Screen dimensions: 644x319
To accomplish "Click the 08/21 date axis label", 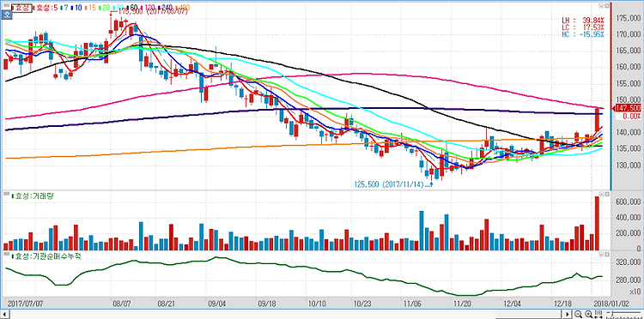I will click(166, 304).
